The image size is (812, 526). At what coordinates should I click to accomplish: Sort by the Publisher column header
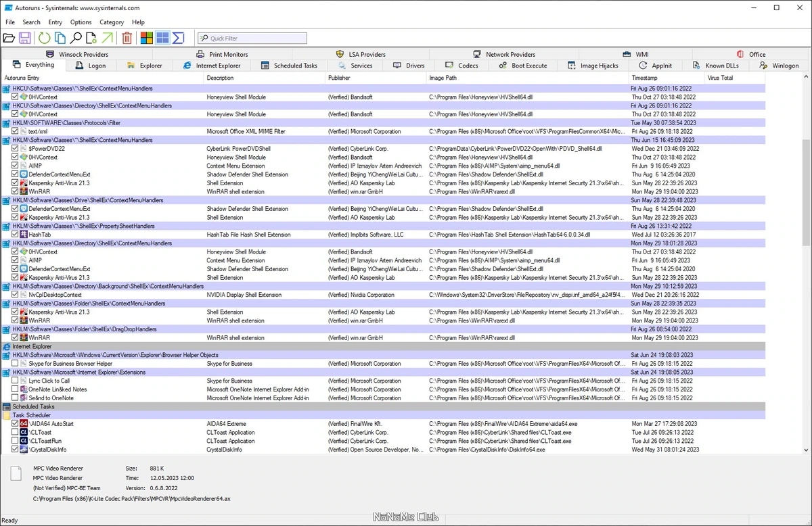pos(376,78)
